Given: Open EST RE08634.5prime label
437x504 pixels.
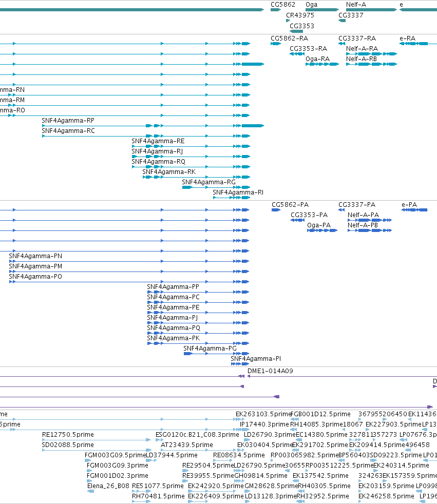Looking at the screenshot, I should pyautogui.click(x=239, y=455).
